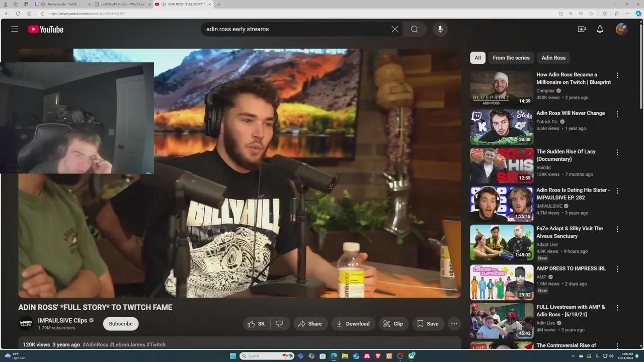Screen dimensions: 644x362
Task: Like the video with thumbs up
Action: point(257,324)
